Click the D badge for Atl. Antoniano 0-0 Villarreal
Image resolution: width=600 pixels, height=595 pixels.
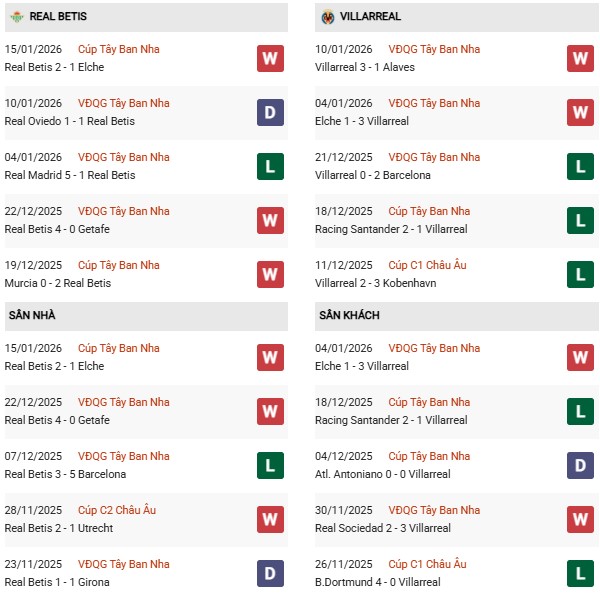581,465
